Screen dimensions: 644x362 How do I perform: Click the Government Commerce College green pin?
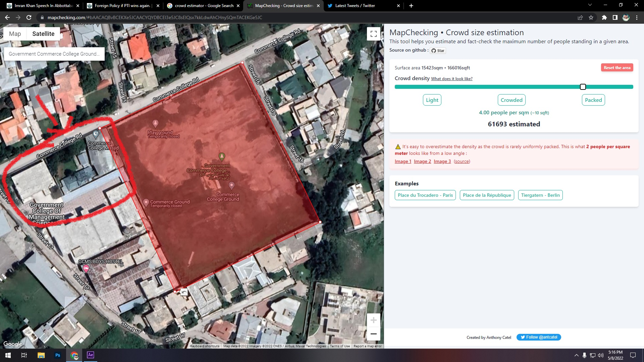coord(222,157)
